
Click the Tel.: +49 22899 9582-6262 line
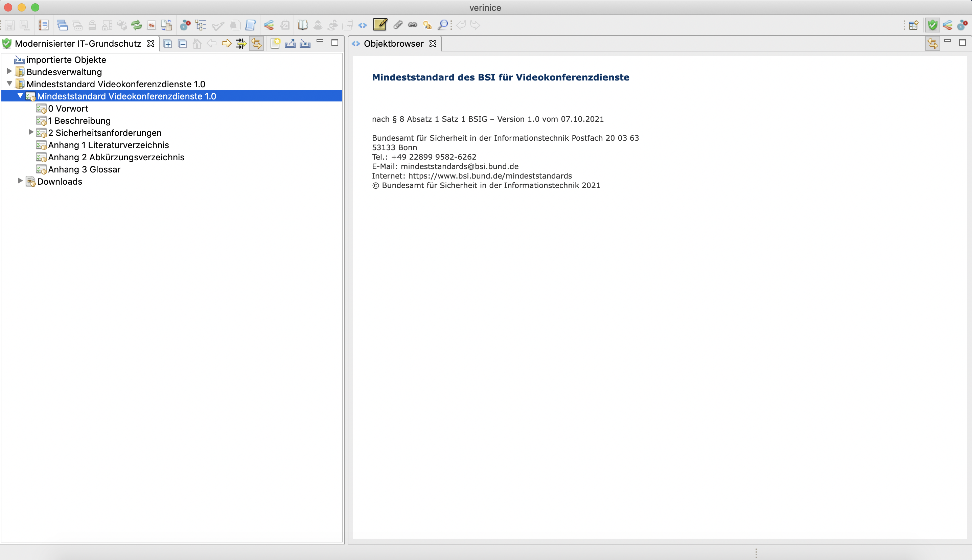[424, 157]
